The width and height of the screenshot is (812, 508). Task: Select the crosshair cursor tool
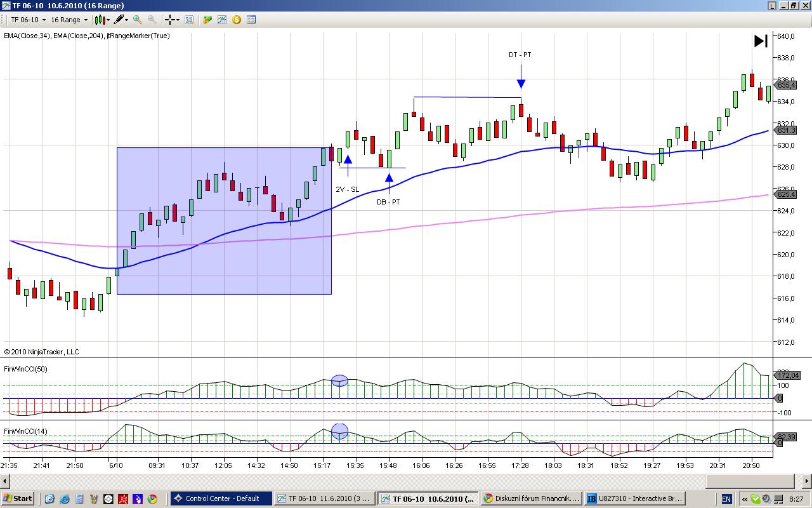(170, 20)
